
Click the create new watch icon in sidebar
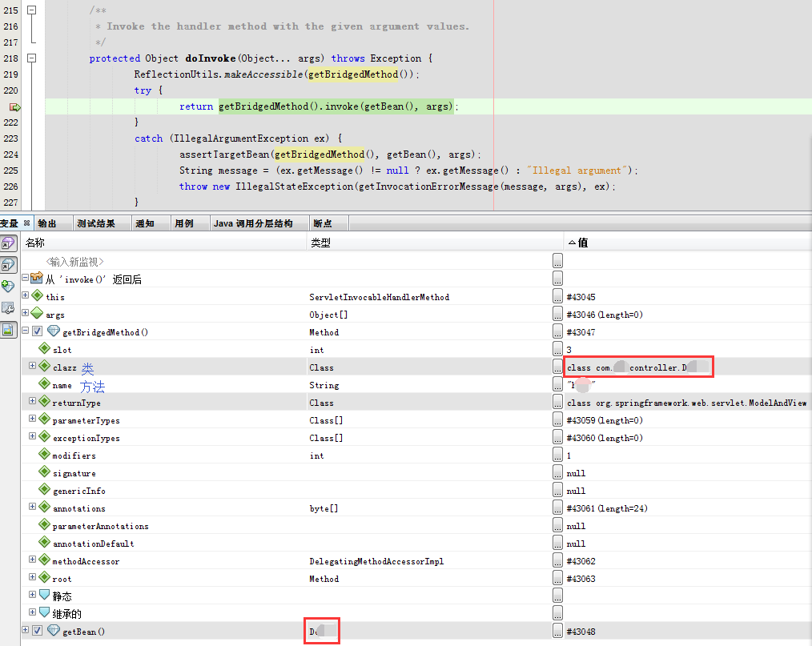[8, 287]
